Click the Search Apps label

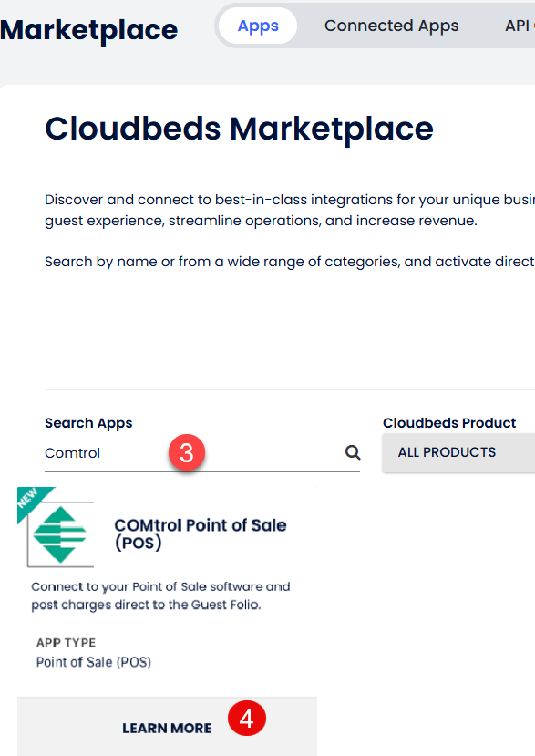pos(88,423)
